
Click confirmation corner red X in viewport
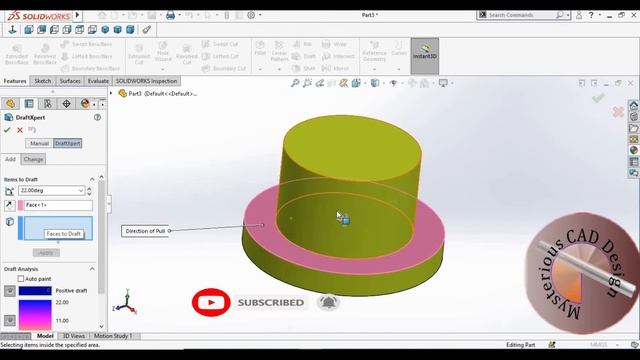[618, 111]
